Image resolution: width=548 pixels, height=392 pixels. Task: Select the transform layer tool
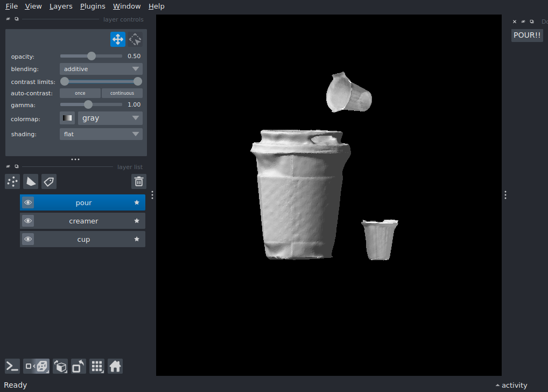click(135, 39)
